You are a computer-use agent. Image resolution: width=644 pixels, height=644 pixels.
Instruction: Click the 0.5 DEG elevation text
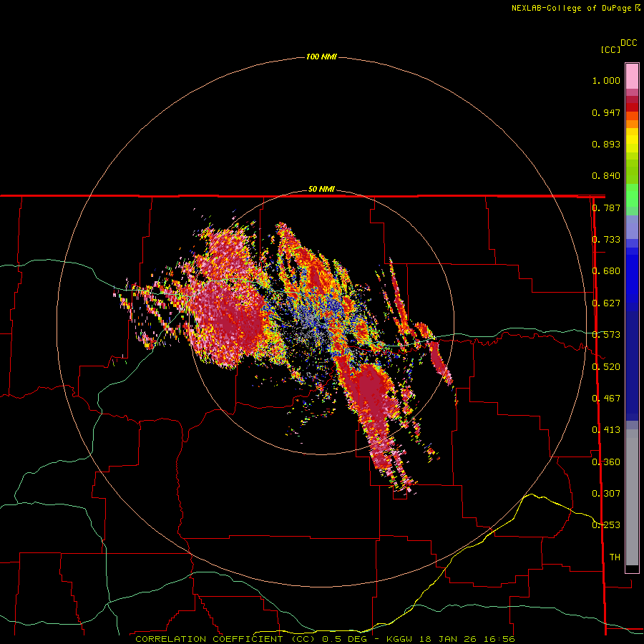pyautogui.click(x=344, y=639)
